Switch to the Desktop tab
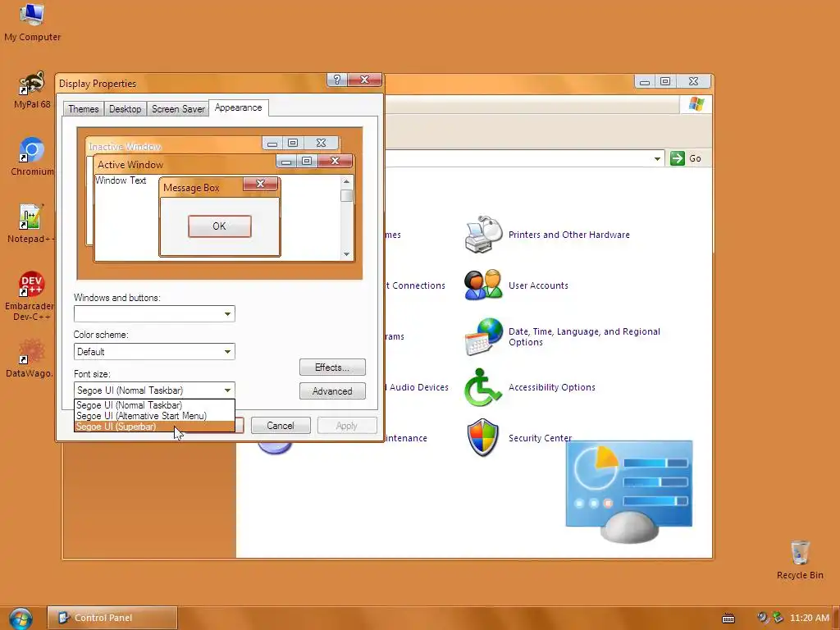Screen dimensions: 840x630 coord(126,109)
